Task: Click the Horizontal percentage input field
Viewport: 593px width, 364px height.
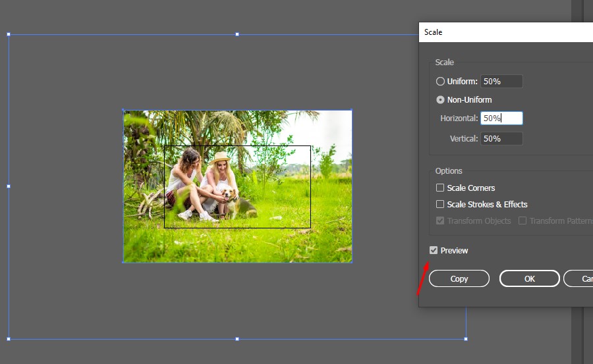Action: (501, 118)
